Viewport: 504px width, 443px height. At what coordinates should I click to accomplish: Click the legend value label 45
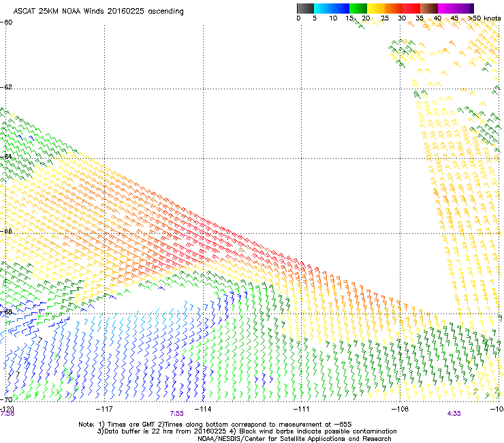454,18
